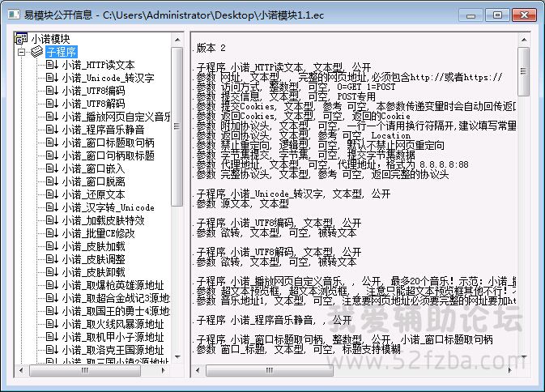Screen dimensions: 545x392
Task: Click icon beside 小诺_还原文本
Action: tap(52, 194)
